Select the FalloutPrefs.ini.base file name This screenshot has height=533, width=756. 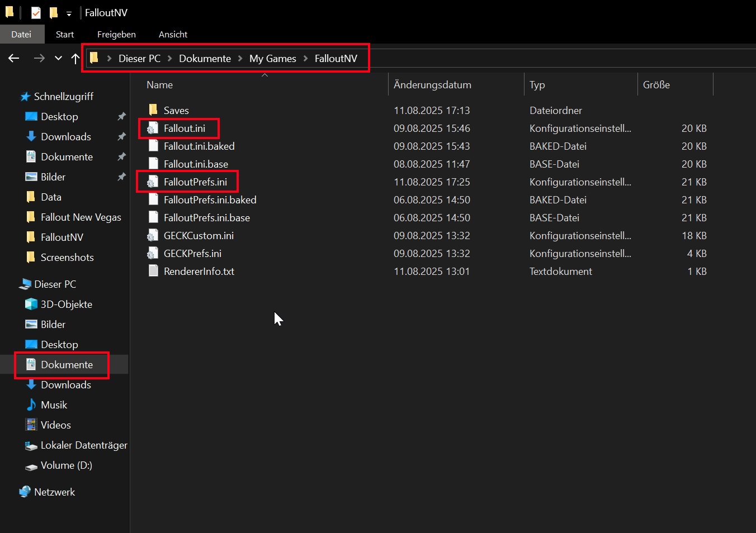[207, 218]
